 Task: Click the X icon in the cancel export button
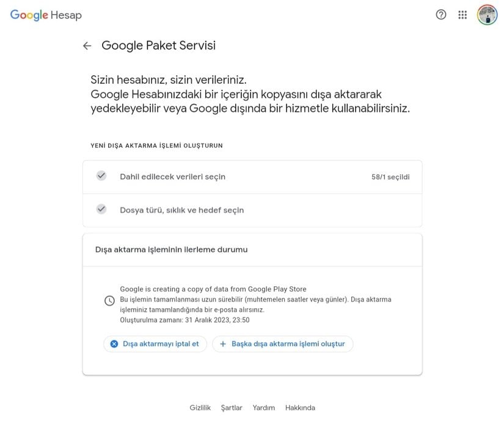pyautogui.click(x=114, y=344)
